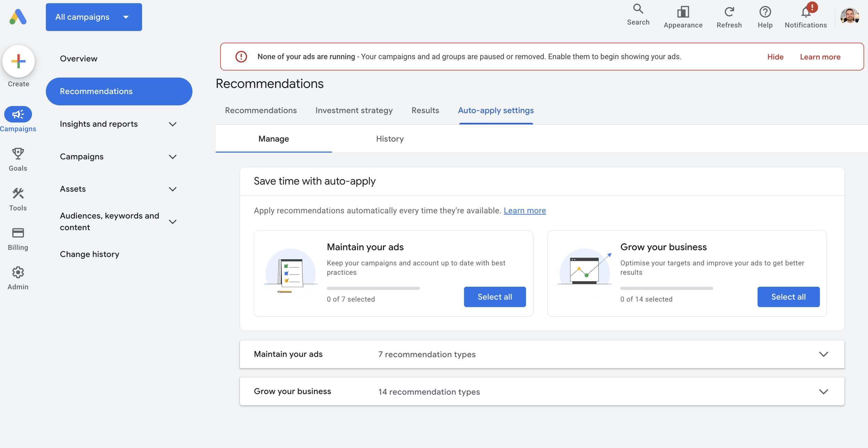Click the Grow your business progress bar

pos(667,288)
